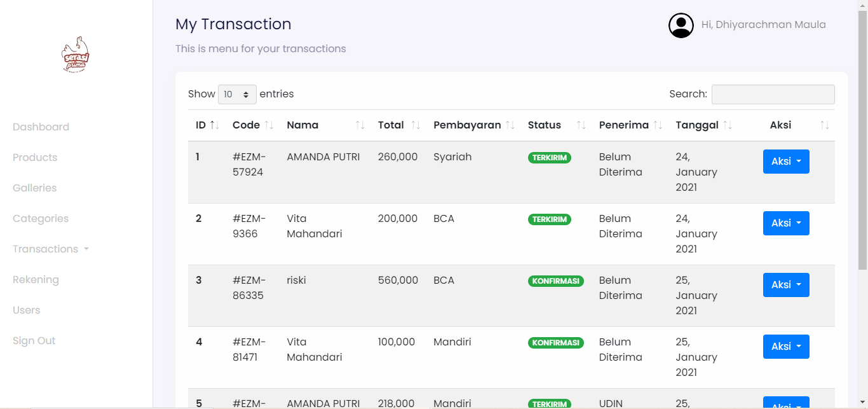This screenshot has width=868, height=409.
Task: Sort by Pembayaran column sort icon
Action: [x=510, y=125]
